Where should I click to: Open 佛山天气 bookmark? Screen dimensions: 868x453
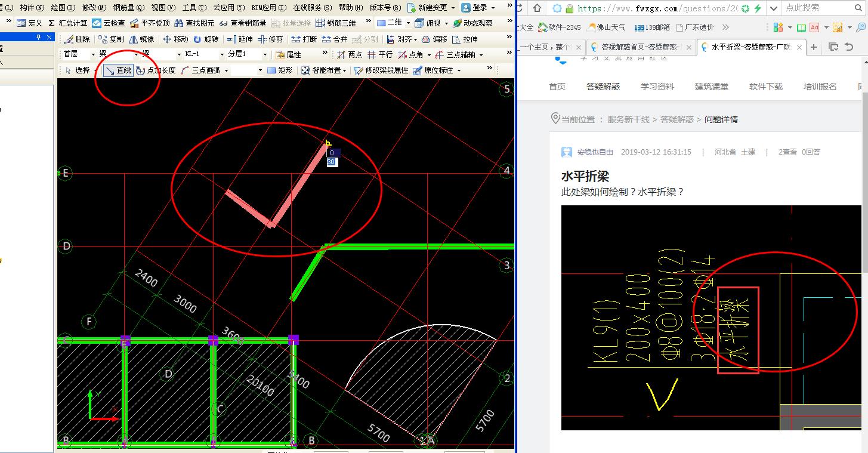[x=606, y=27]
